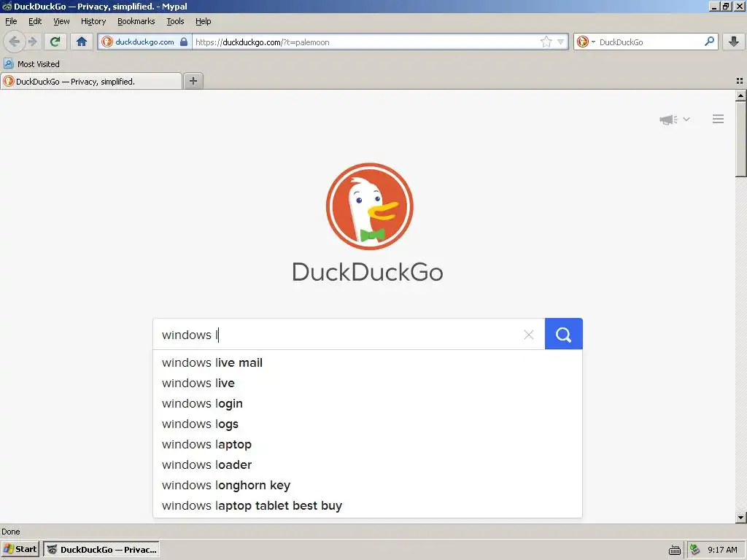
Task: Select the DuckDuckGo taskbar window button
Action: pos(101,550)
